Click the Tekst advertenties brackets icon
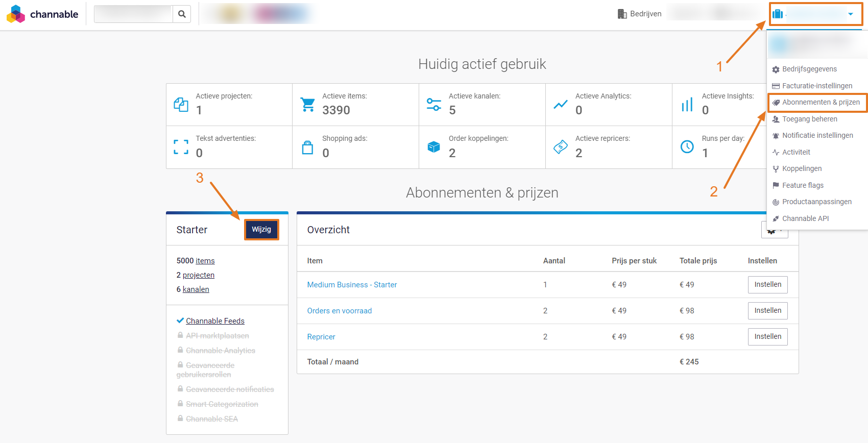868x443 pixels. pos(181,147)
